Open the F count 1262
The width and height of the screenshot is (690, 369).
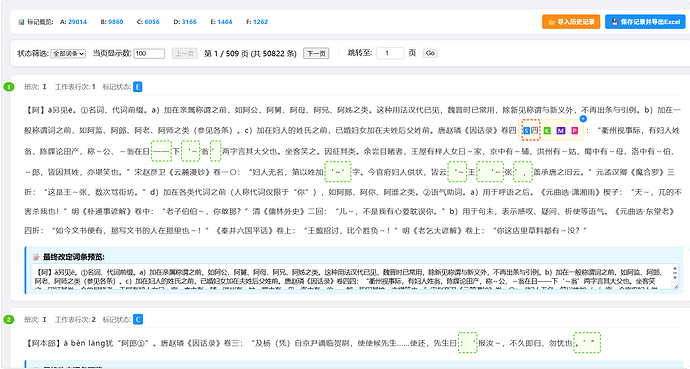tap(261, 22)
